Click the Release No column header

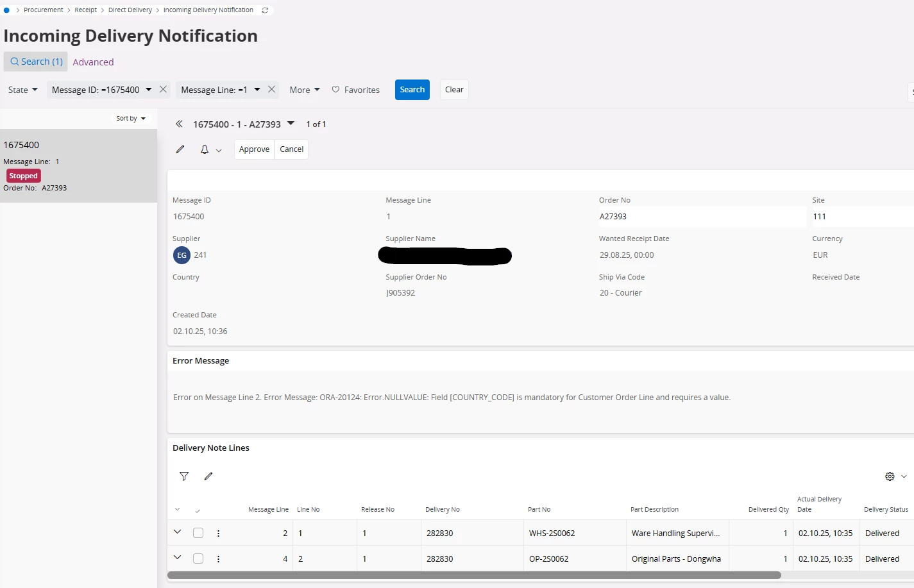[x=378, y=510]
